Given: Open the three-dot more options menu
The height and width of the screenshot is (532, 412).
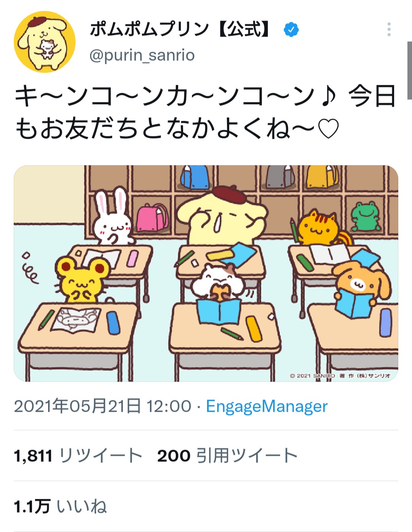Looking at the screenshot, I should point(389,29).
